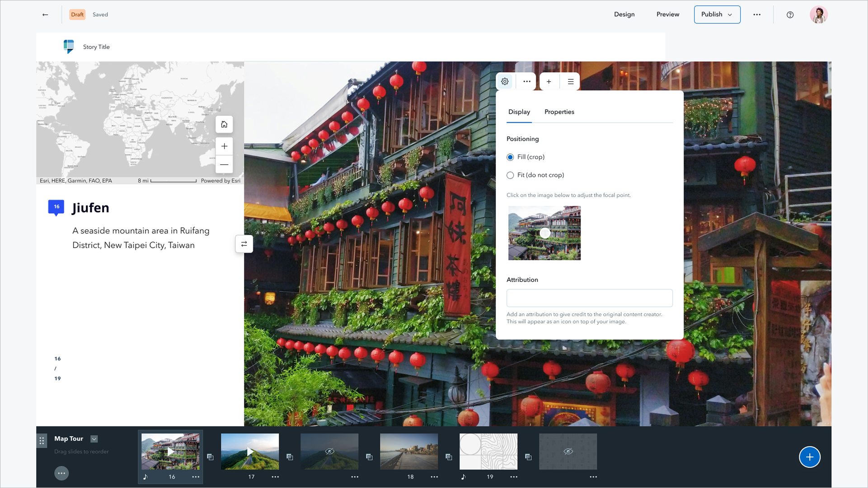868x488 pixels.
Task: Open the Design panel
Action: tap(624, 14)
